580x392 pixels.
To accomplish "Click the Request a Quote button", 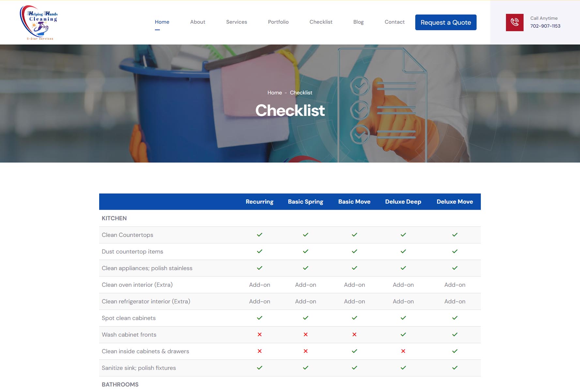I will click(x=446, y=22).
